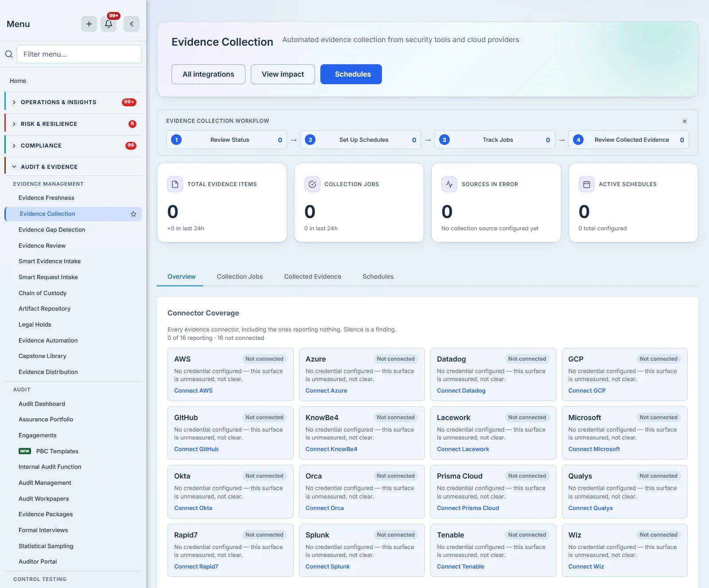This screenshot has width=709, height=588.
Task: Click the AWS Not connected status badge
Action: tap(264, 359)
